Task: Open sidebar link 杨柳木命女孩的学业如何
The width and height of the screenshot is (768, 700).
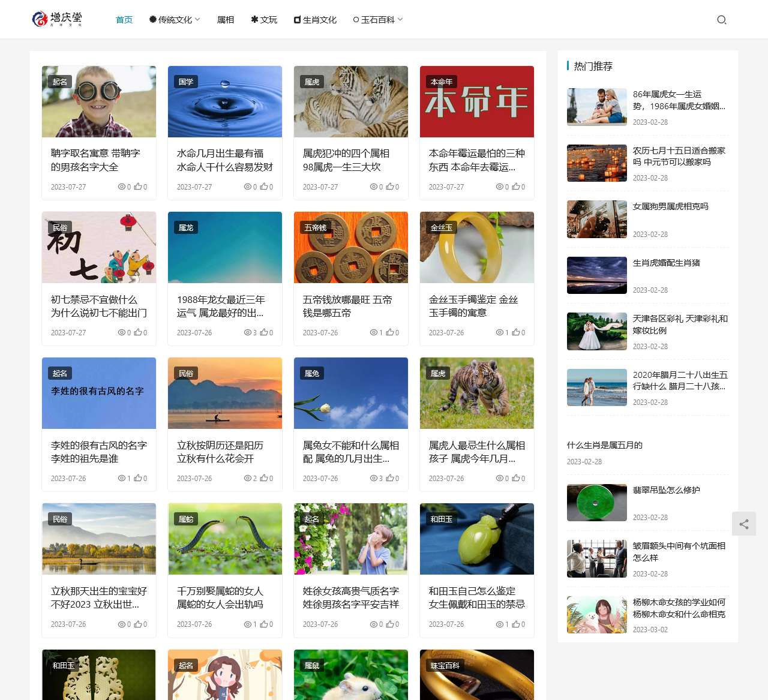Action: point(679,608)
